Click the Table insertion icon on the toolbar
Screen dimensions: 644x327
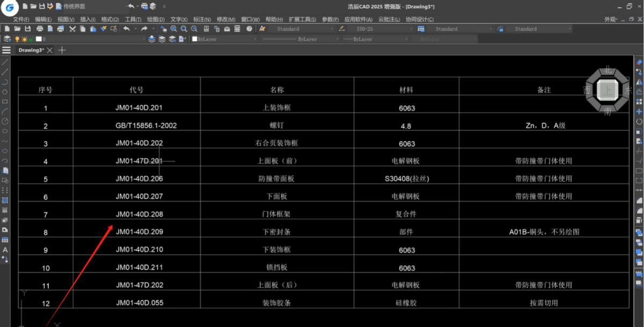[238, 28]
